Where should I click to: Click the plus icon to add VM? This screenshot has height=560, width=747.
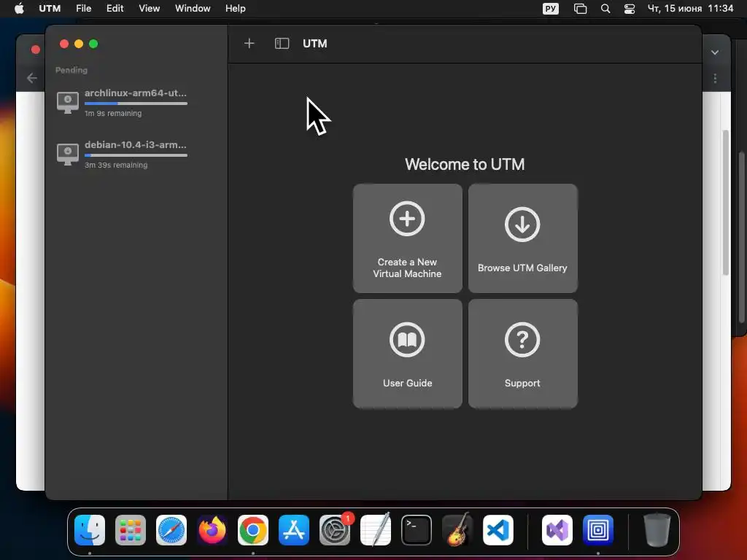point(249,43)
